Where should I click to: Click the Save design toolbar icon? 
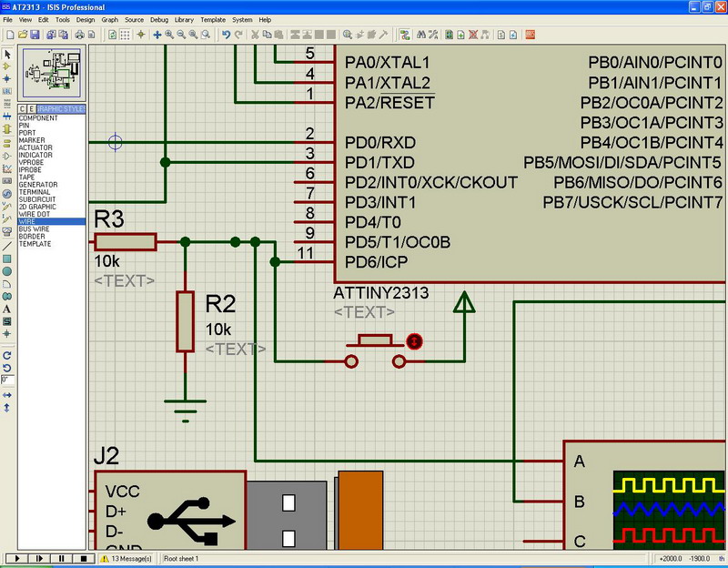[35, 35]
